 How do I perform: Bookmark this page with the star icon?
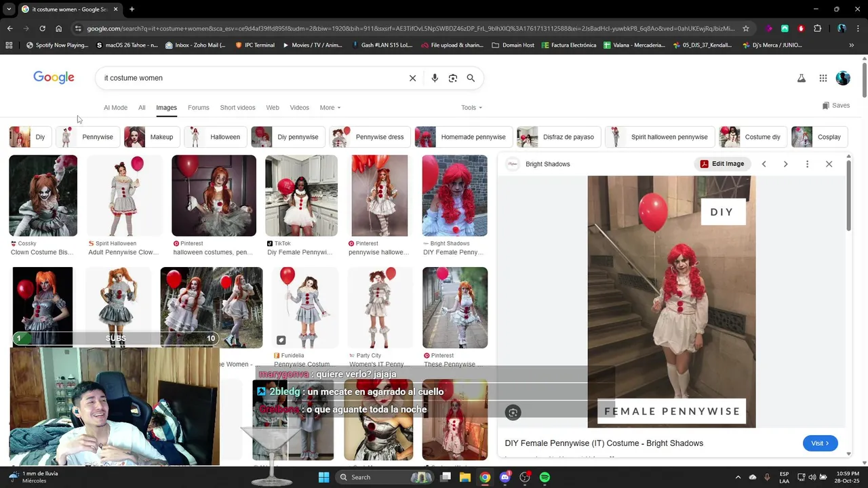(746, 28)
